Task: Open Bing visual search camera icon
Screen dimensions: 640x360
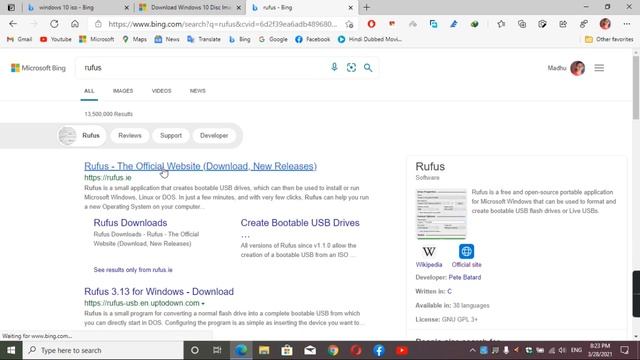Action: 351,67
